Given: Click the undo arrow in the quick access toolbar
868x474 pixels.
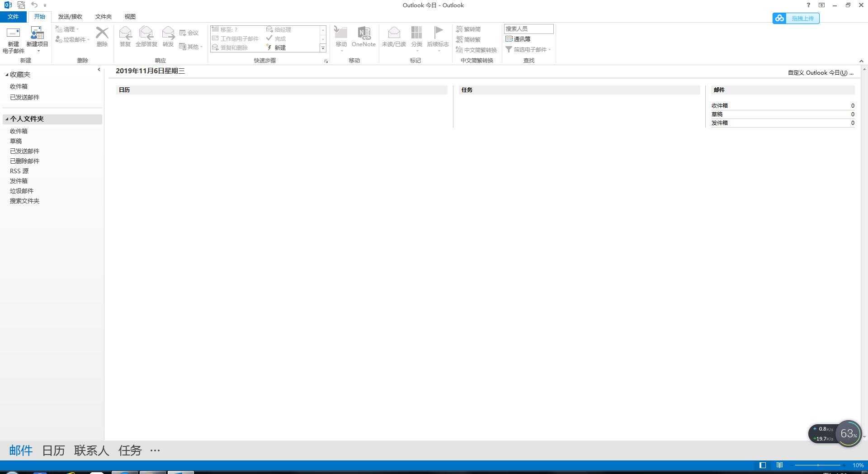Looking at the screenshot, I should pos(34,5).
